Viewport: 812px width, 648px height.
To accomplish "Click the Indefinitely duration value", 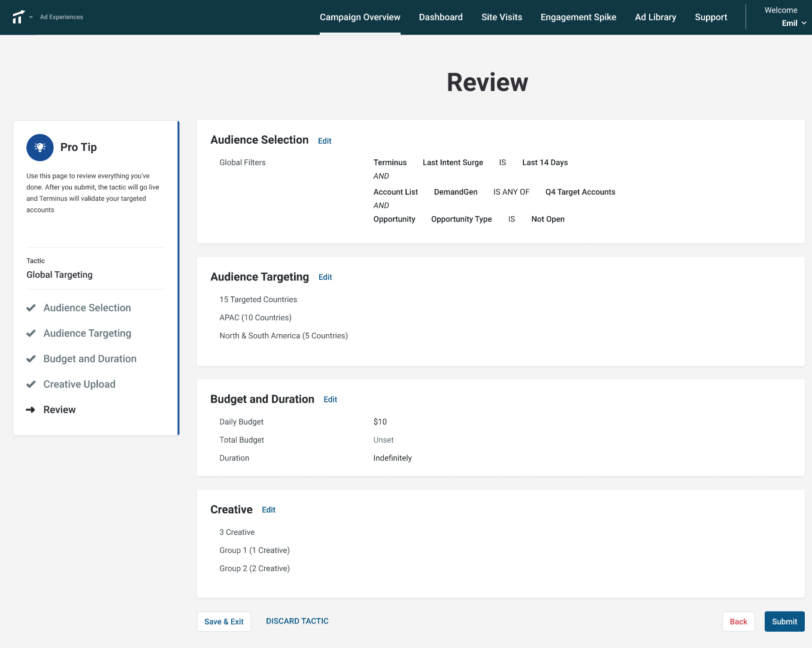I will pyautogui.click(x=393, y=458).
